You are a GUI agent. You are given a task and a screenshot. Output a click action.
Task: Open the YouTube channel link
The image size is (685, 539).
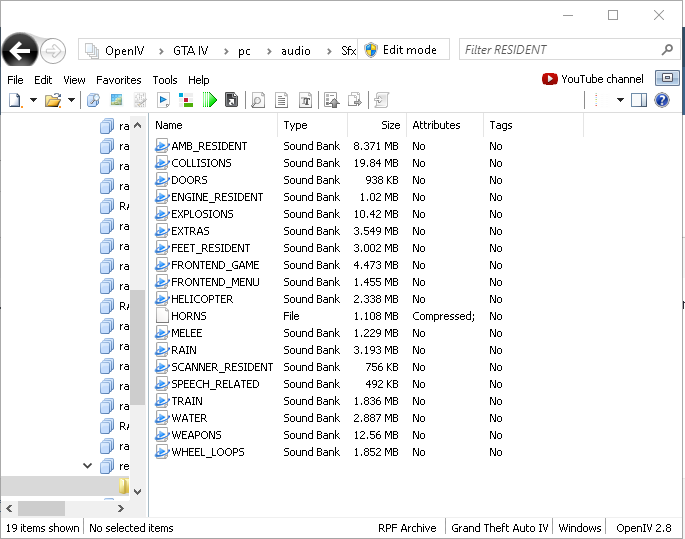click(593, 79)
